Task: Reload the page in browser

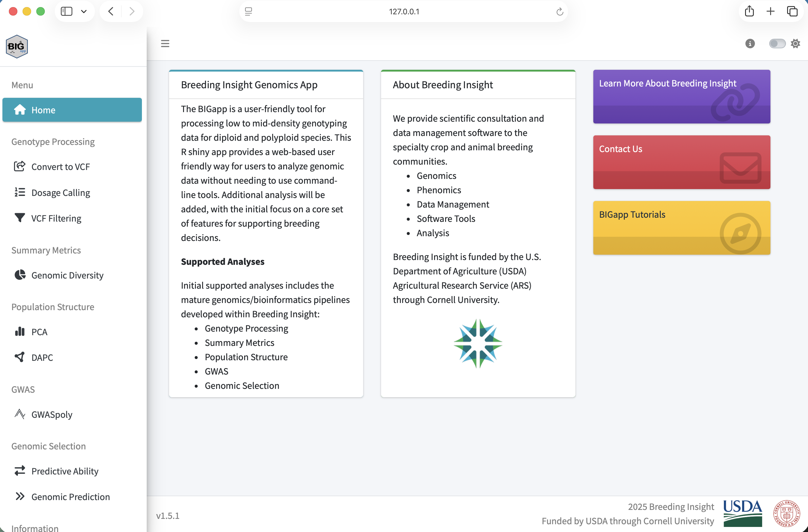Action: tap(560, 12)
